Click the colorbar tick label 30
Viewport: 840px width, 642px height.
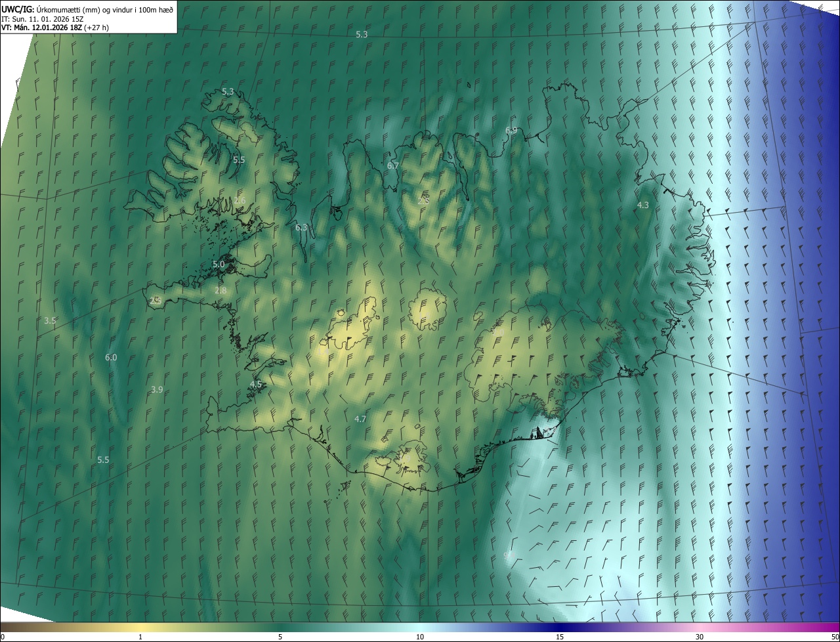(x=700, y=637)
